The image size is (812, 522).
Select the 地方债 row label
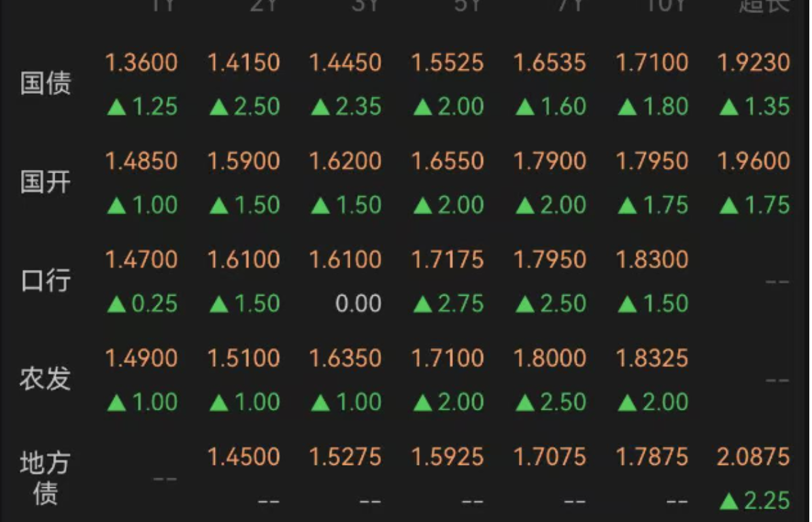click(46, 478)
